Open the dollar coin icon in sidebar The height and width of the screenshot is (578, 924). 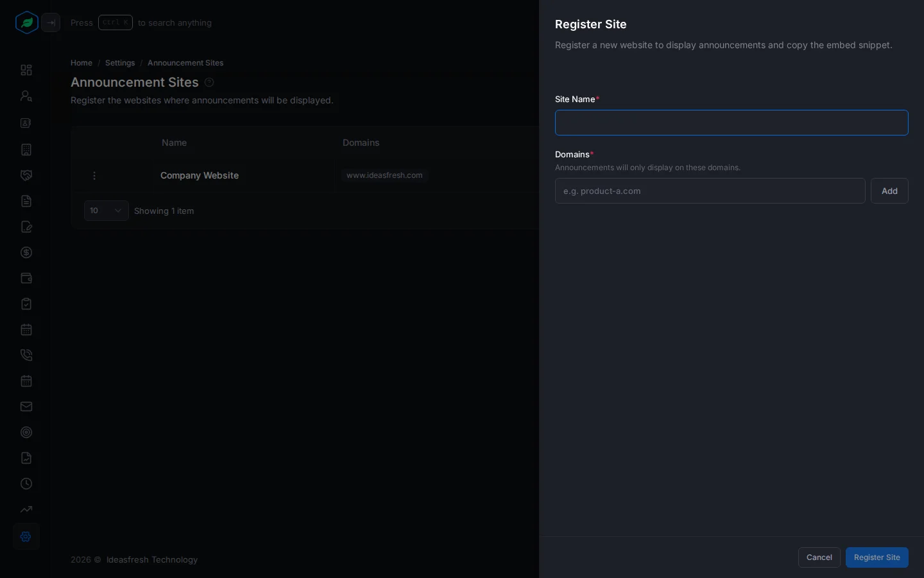pyautogui.click(x=26, y=252)
